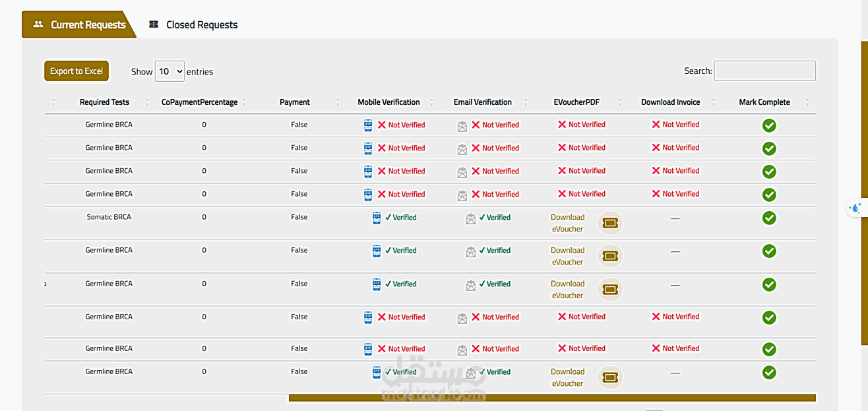Click the mobile verification icon in Somatic BRCA row
Viewport: 868px width, 411px height.
[x=377, y=218]
